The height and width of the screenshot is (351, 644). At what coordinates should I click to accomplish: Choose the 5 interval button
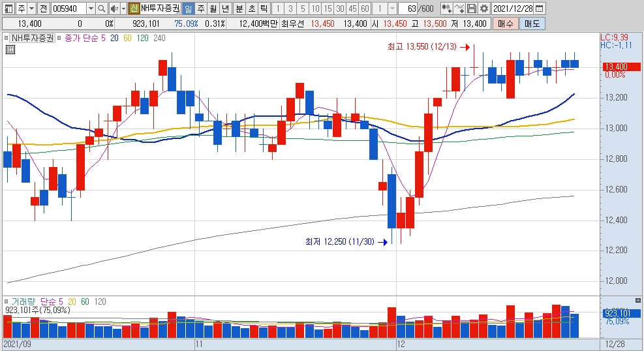(302, 8)
